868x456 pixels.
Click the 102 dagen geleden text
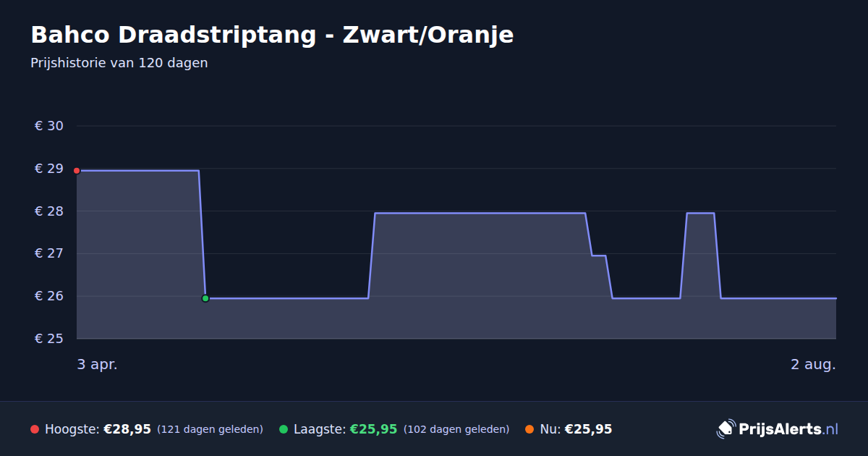click(x=456, y=429)
